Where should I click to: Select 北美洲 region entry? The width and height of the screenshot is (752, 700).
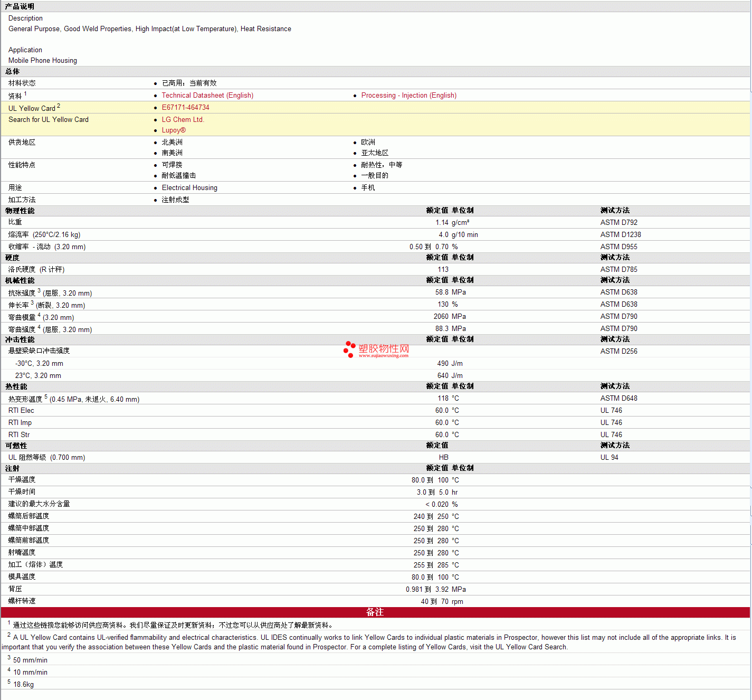click(x=172, y=143)
